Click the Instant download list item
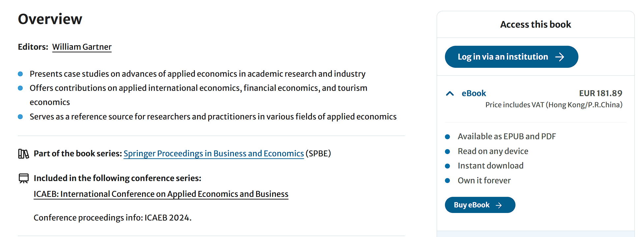The height and width of the screenshot is (237, 644). point(490,166)
